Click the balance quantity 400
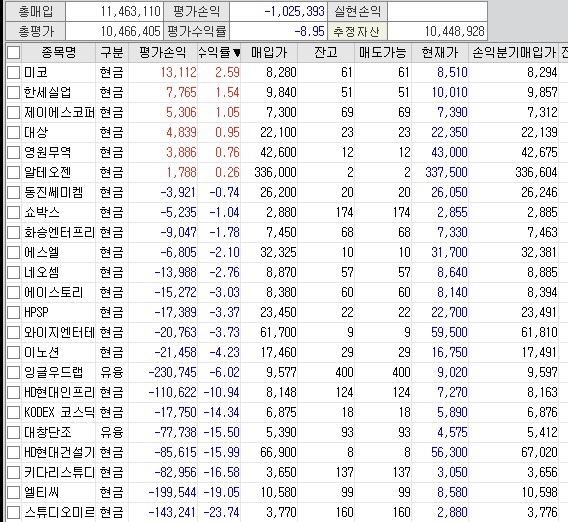 [x=344, y=372]
